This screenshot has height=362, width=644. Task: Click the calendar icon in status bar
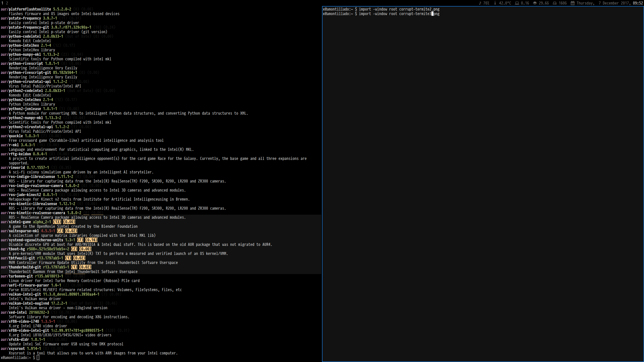tap(573, 3)
